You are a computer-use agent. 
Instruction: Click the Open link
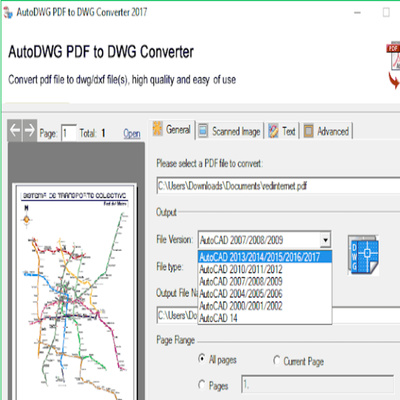132,134
